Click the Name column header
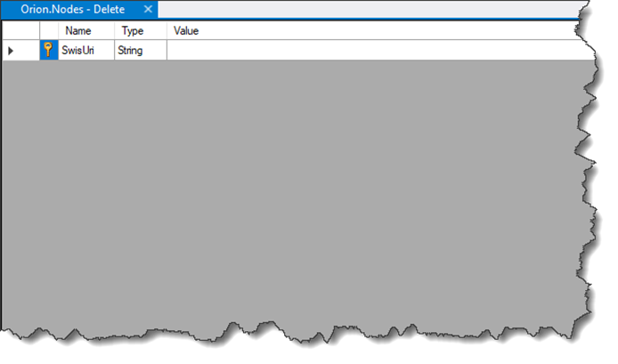Image resolution: width=618 pixels, height=364 pixels. [x=86, y=30]
